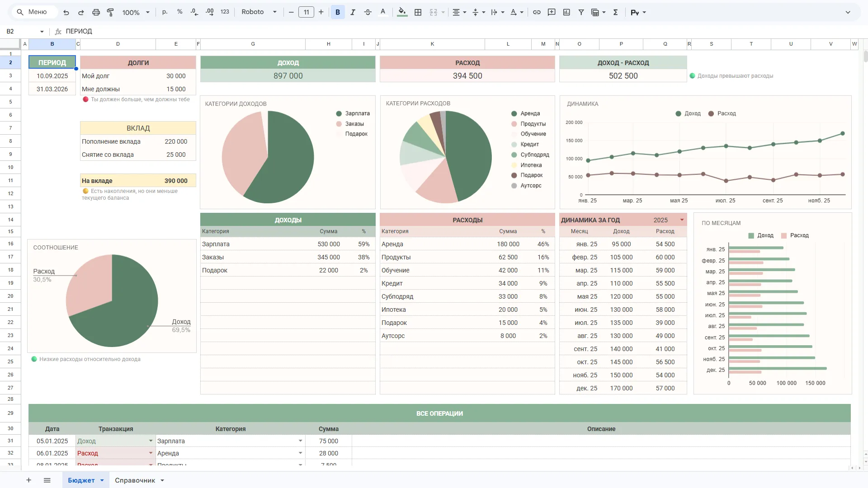
Task: Click the Functions sigma icon
Action: pyautogui.click(x=615, y=12)
